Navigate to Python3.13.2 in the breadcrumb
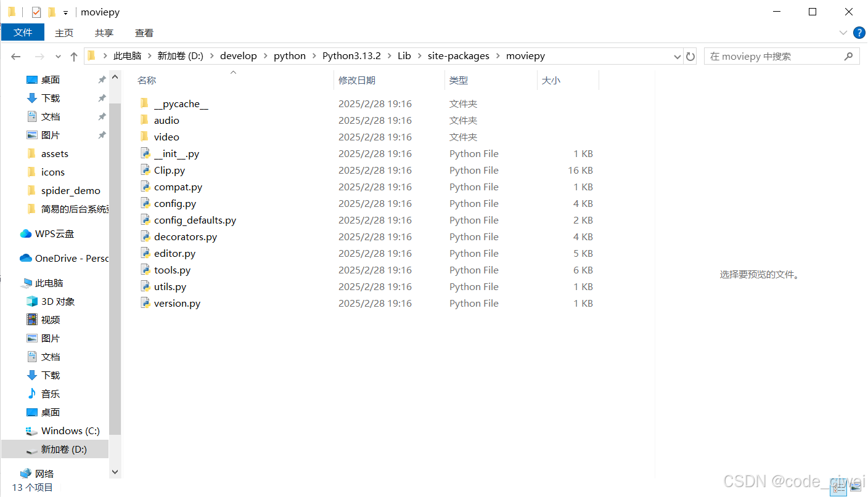The image size is (868, 497). pyautogui.click(x=351, y=55)
